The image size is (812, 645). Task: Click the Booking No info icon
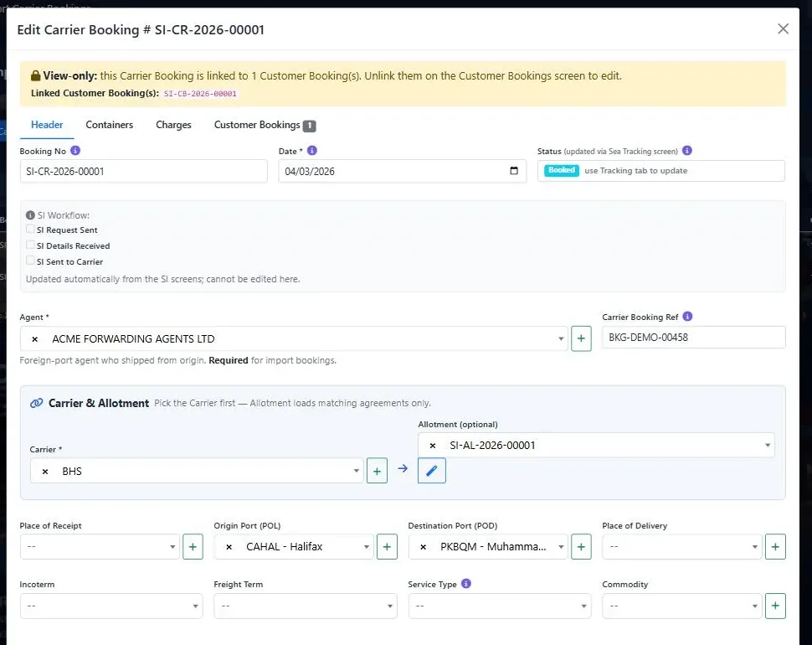[75, 151]
